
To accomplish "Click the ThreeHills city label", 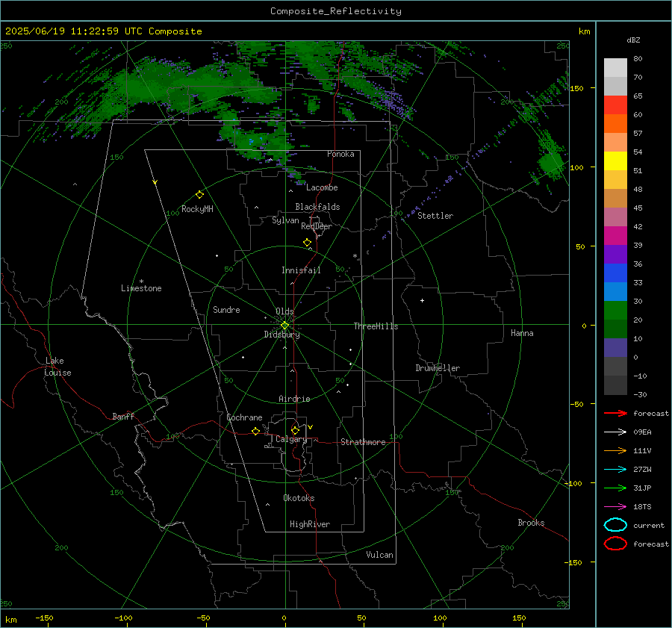I will click(376, 326).
